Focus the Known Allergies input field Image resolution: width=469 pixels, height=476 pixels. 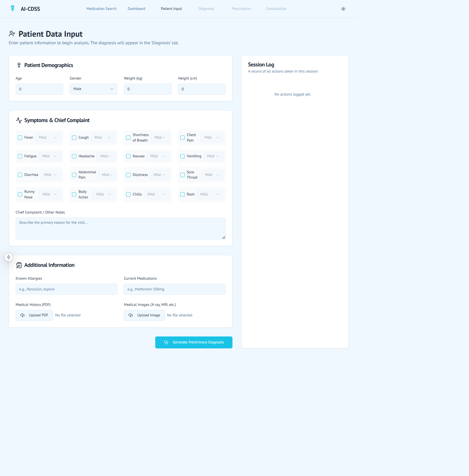click(x=66, y=289)
